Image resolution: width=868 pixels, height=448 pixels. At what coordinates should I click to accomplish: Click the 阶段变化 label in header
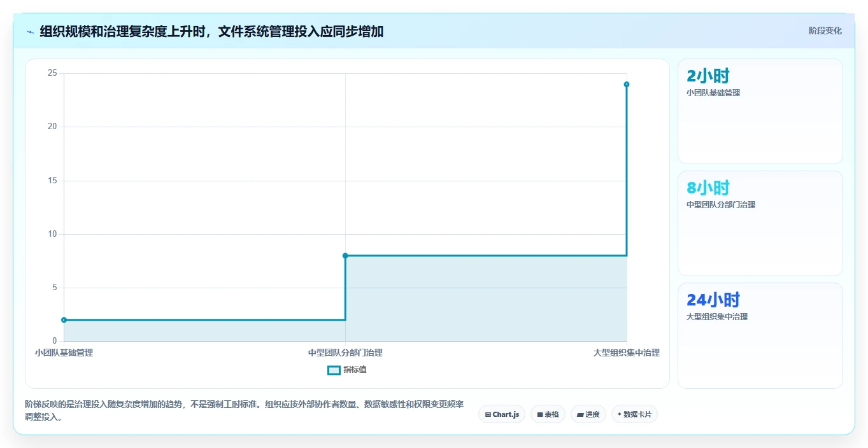point(825,31)
